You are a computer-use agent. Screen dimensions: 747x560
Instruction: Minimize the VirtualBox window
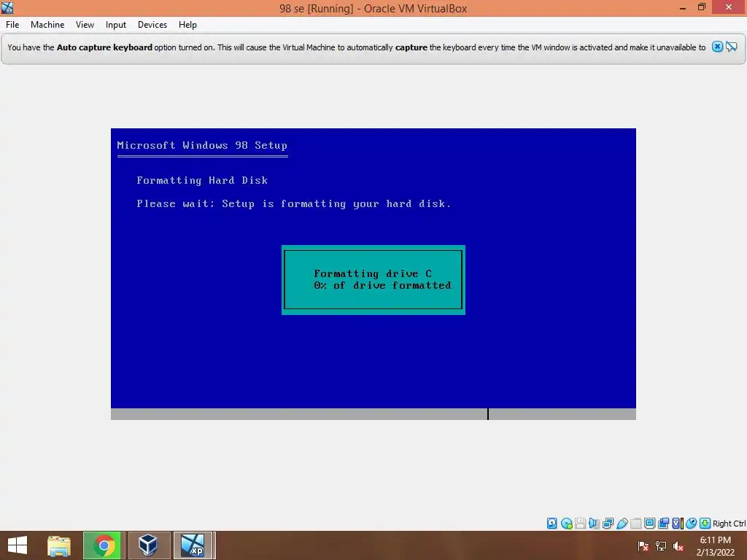tap(683, 7)
